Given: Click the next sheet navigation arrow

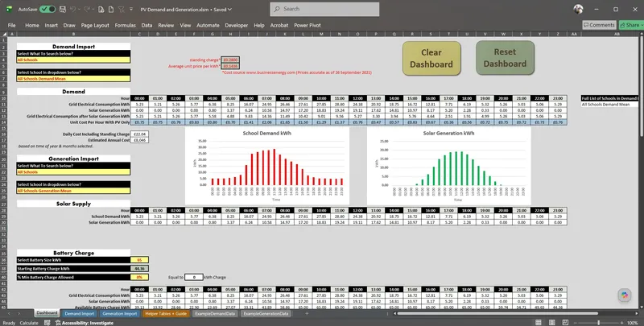Looking at the screenshot, I should pyautogui.click(x=19, y=313).
